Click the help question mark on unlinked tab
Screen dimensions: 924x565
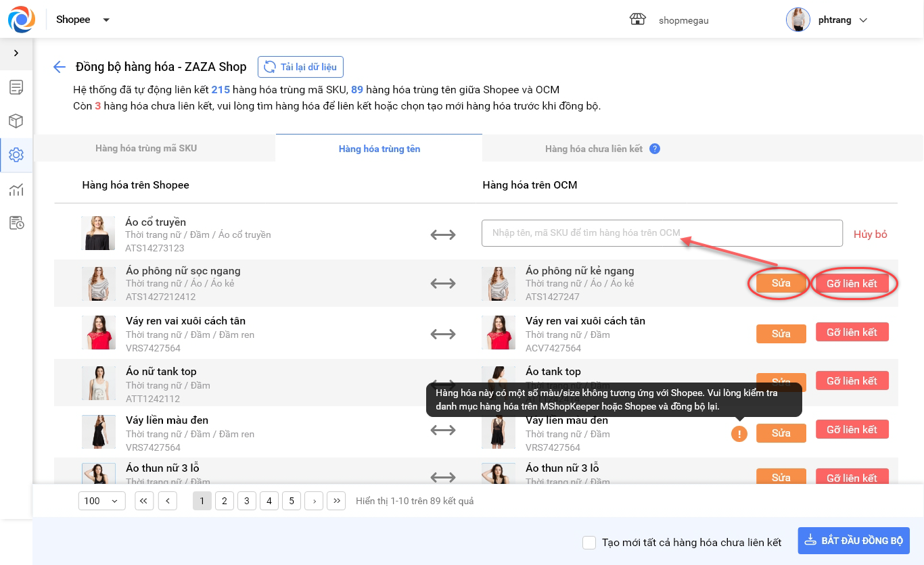click(x=654, y=149)
